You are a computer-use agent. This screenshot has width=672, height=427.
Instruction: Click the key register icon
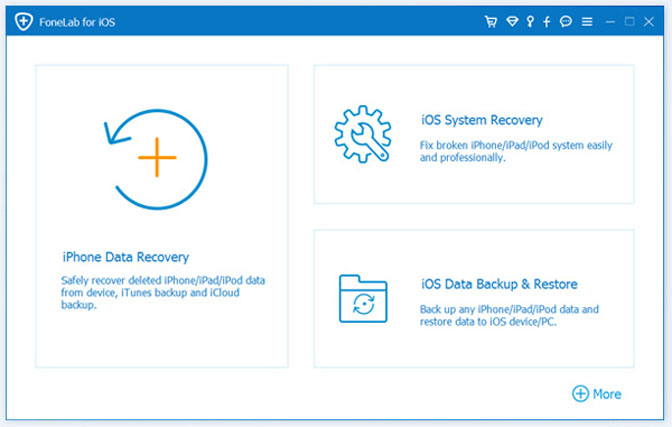530,21
